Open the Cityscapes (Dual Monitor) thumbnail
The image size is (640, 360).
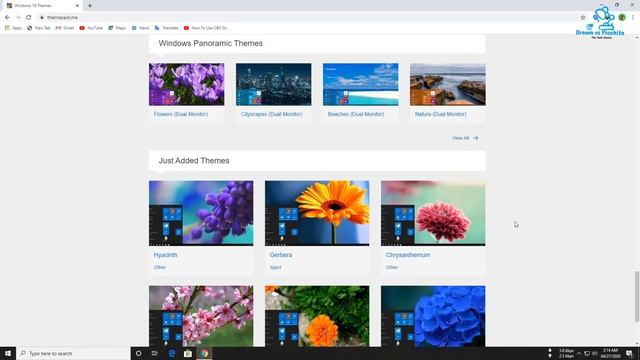[273, 84]
